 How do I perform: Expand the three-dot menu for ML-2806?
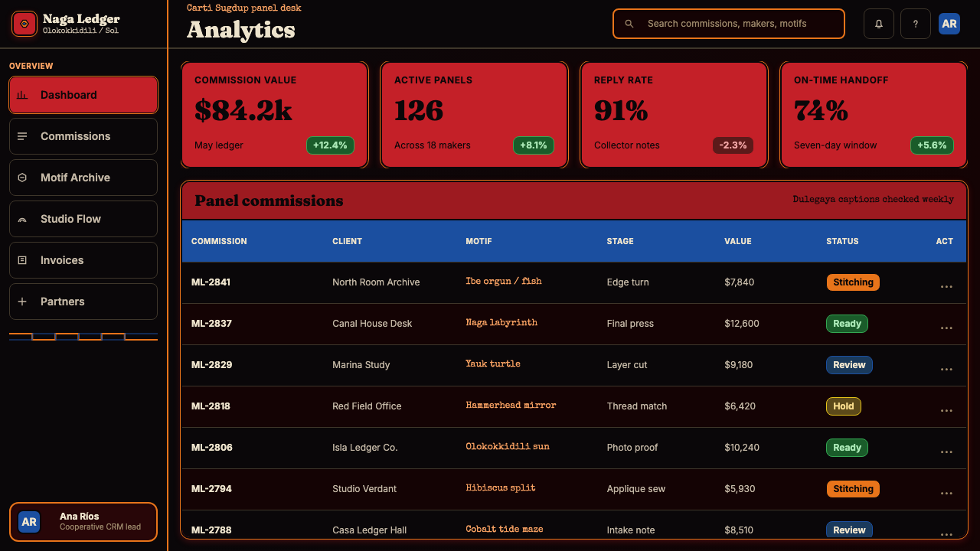pyautogui.click(x=946, y=452)
